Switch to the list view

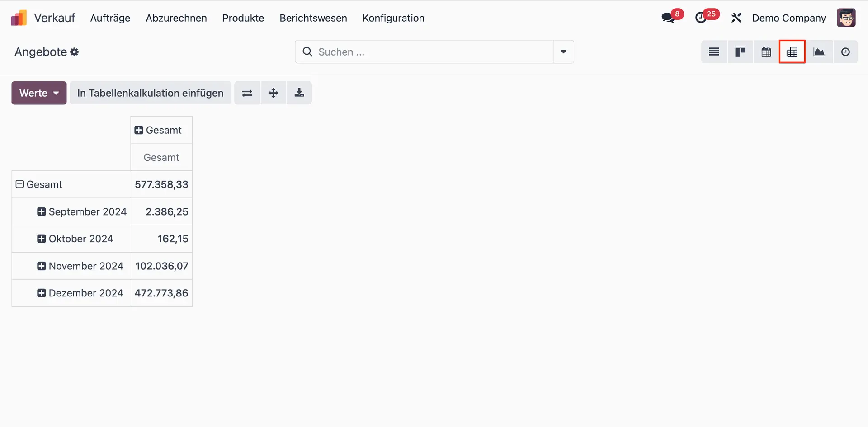click(x=714, y=52)
